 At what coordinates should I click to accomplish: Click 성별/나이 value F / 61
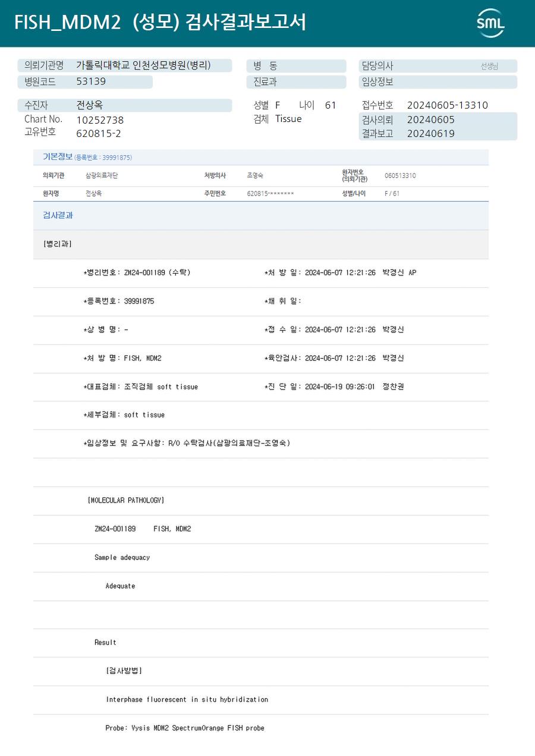click(392, 194)
